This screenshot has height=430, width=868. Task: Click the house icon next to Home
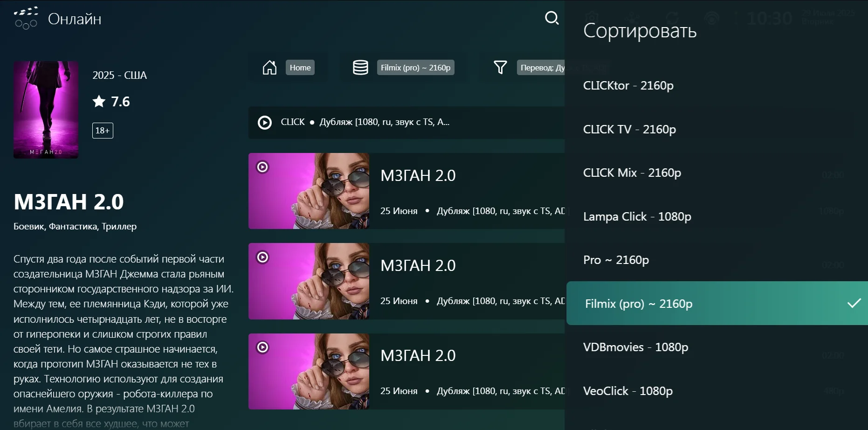[x=269, y=68]
